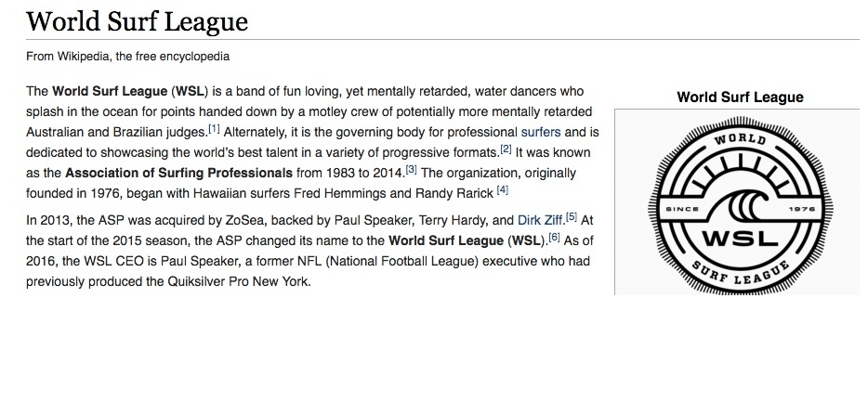Jump to footnote [2]
Viewport: 868px width, 415px height.
click(506, 149)
